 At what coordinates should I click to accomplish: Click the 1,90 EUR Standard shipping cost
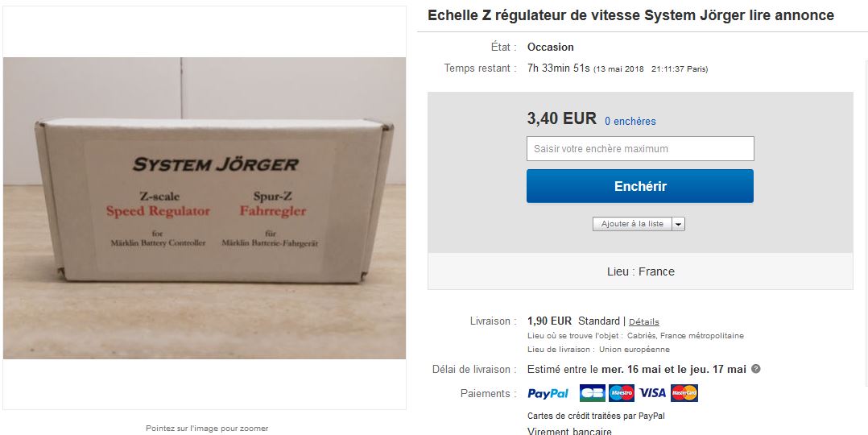click(x=573, y=321)
